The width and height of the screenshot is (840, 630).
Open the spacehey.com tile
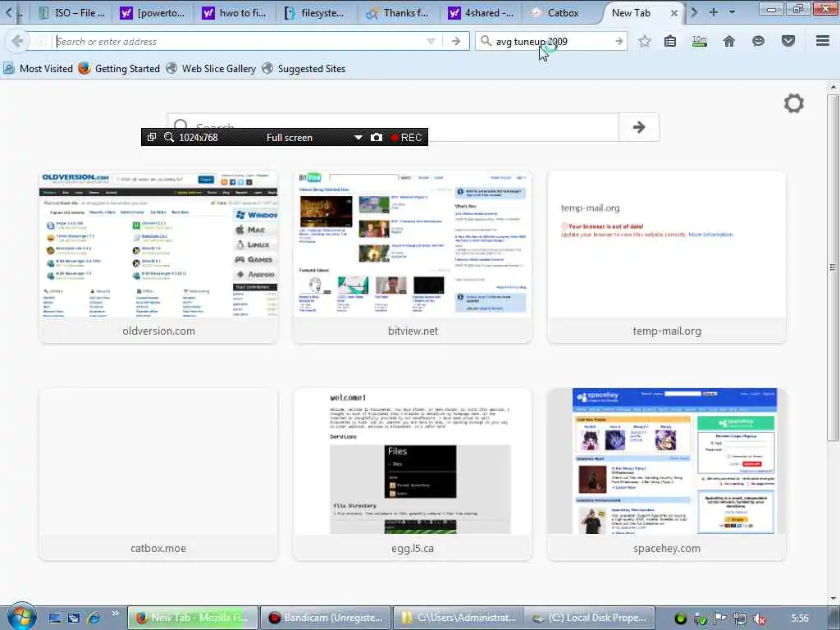coord(667,475)
